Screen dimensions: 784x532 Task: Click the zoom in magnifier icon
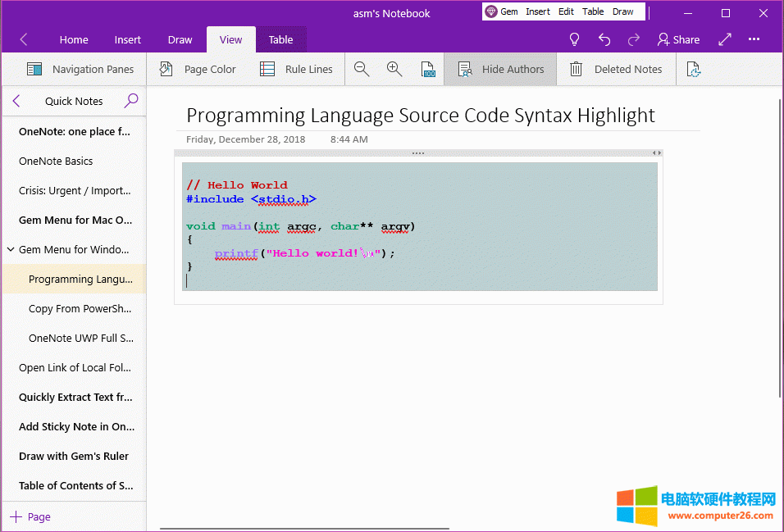click(394, 70)
